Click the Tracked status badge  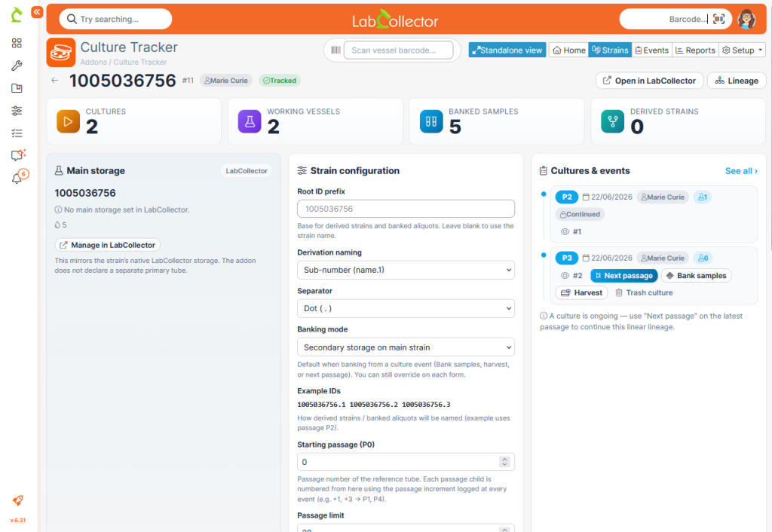click(x=280, y=80)
